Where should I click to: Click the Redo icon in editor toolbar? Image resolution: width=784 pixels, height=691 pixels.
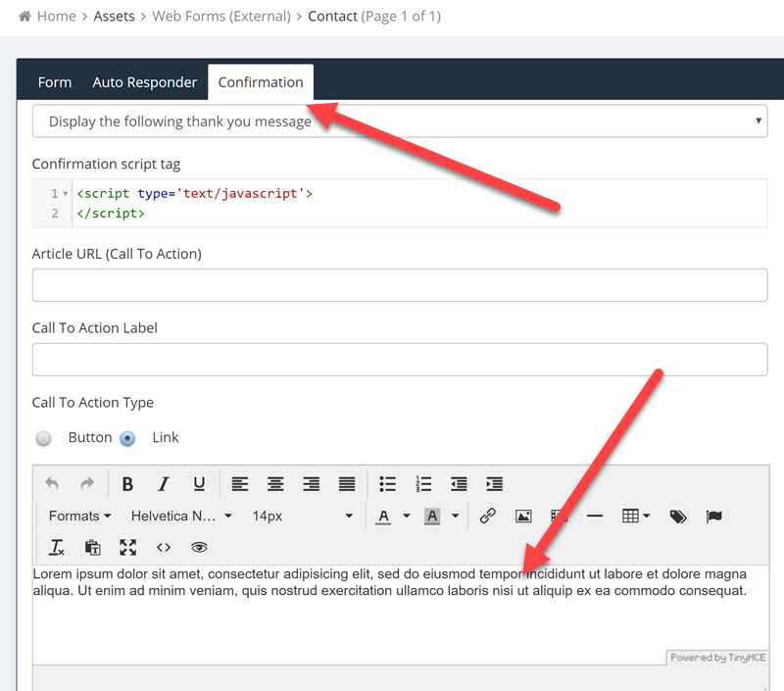pyautogui.click(x=87, y=483)
